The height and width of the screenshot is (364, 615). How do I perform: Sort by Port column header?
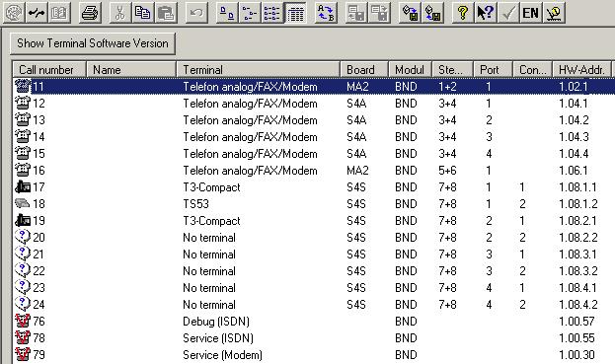click(x=493, y=70)
